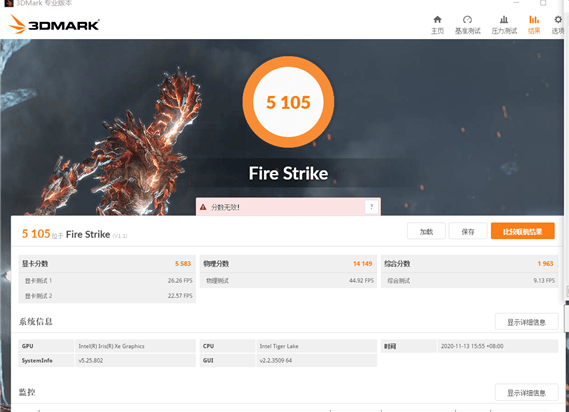Viewport: 569px width, 412px height.
Task: Click the 5 105 score circle
Action: 288,102
